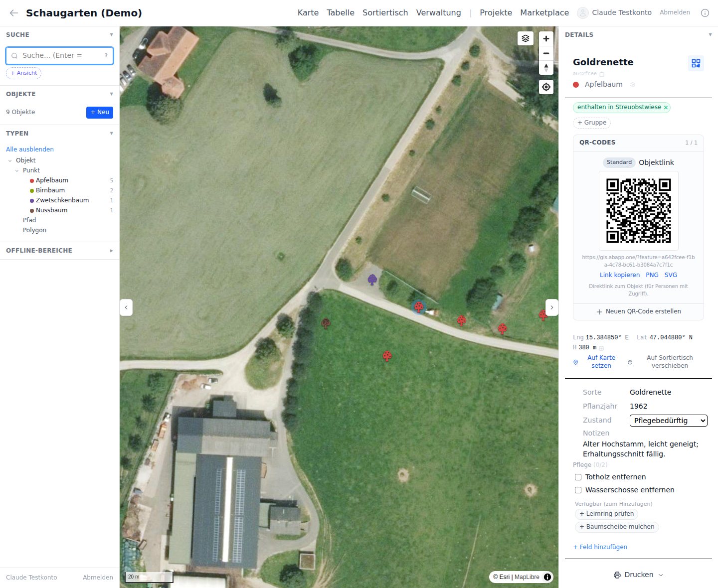
Task: Click the blue QR code icon beside Goldrenette
Action: tap(696, 63)
